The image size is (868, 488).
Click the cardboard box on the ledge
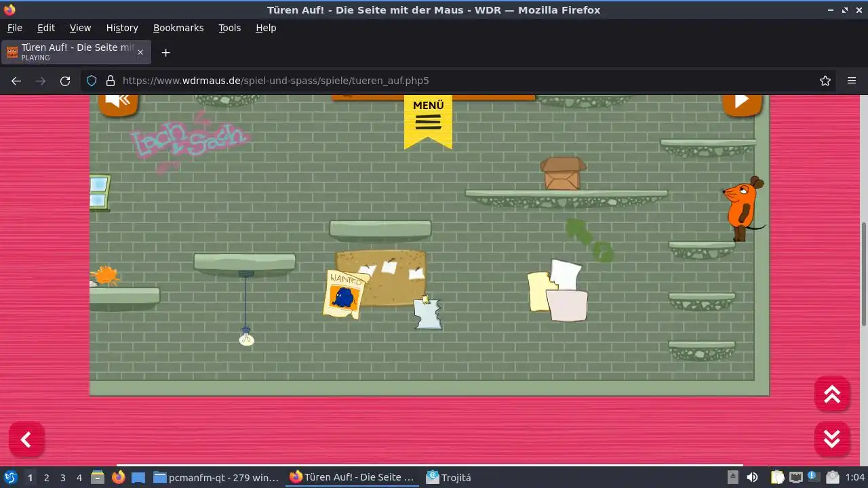(562, 174)
